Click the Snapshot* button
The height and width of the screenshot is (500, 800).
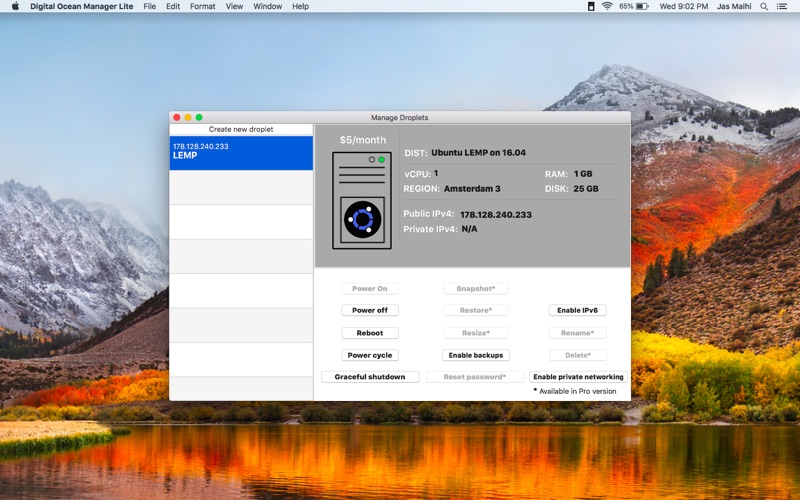pyautogui.click(x=476, y=288)
